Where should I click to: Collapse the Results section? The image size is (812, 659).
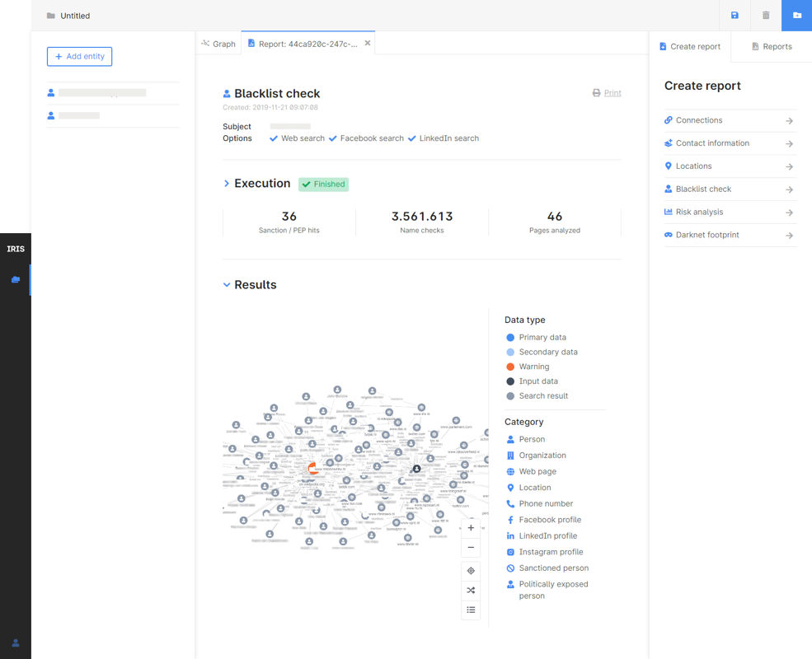pos(227,285)
